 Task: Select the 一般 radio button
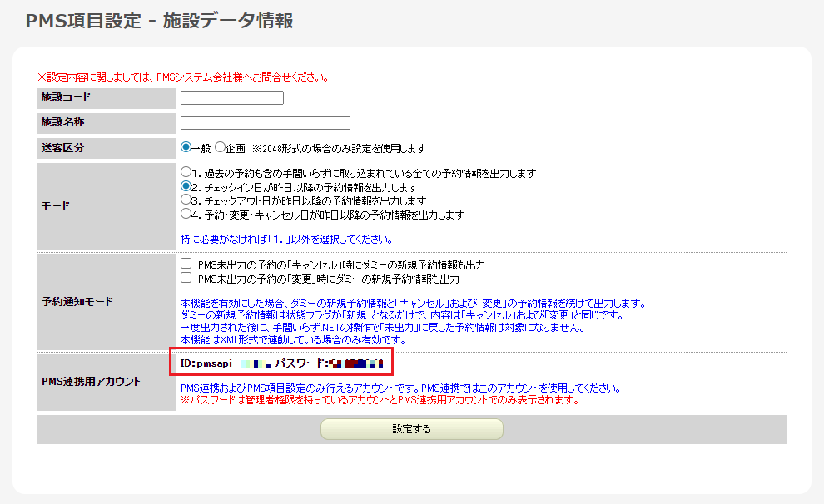coord(186,147)
